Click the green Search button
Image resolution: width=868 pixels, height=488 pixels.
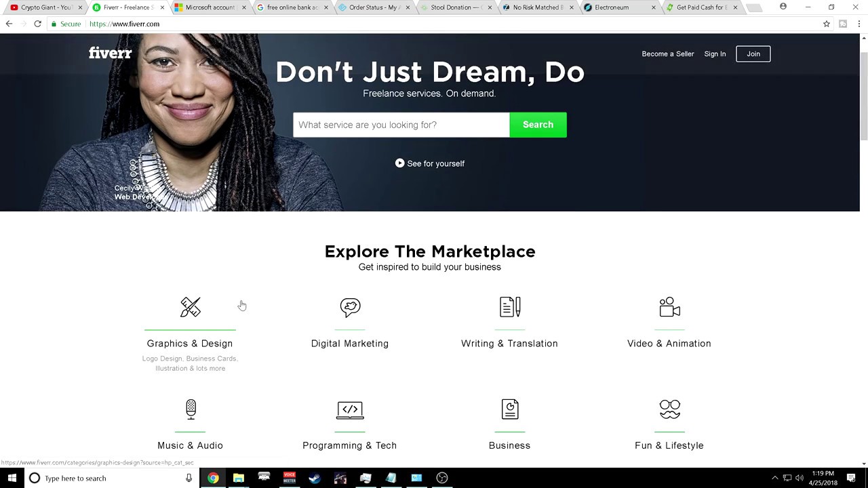click(x=538, y=125)
